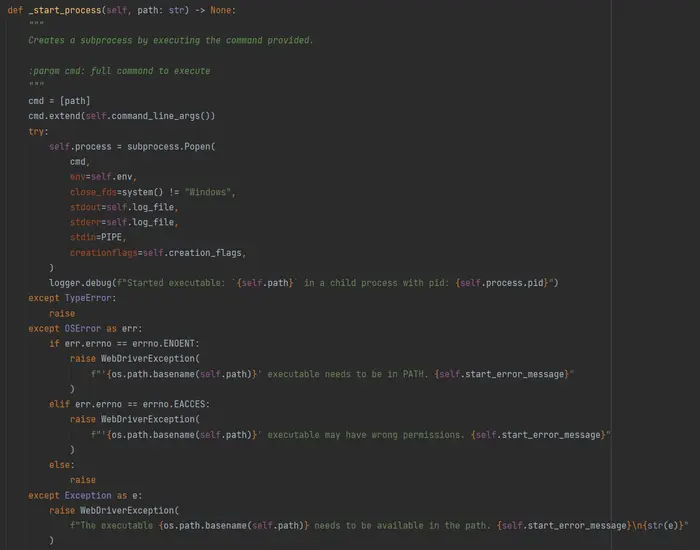Click the "Windows" string literal
Image resolution: width=700 pixels, height=550 pixels.
[208, 192]
